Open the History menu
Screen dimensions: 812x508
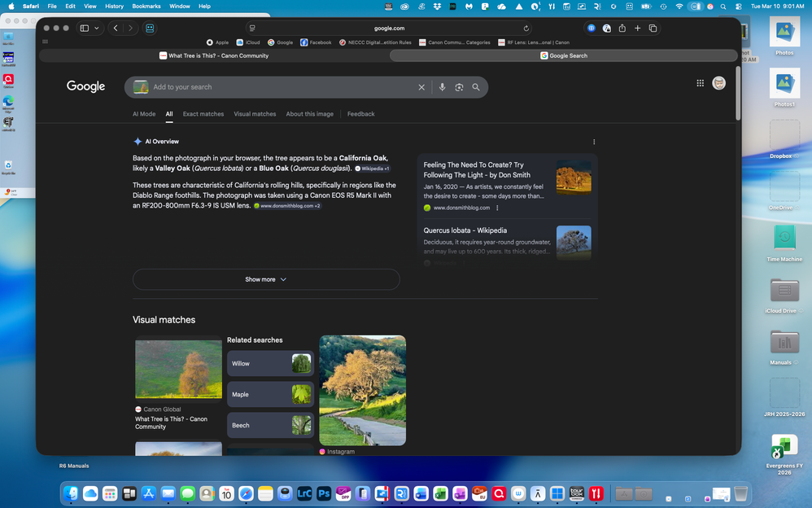click(x=115, y=7)
